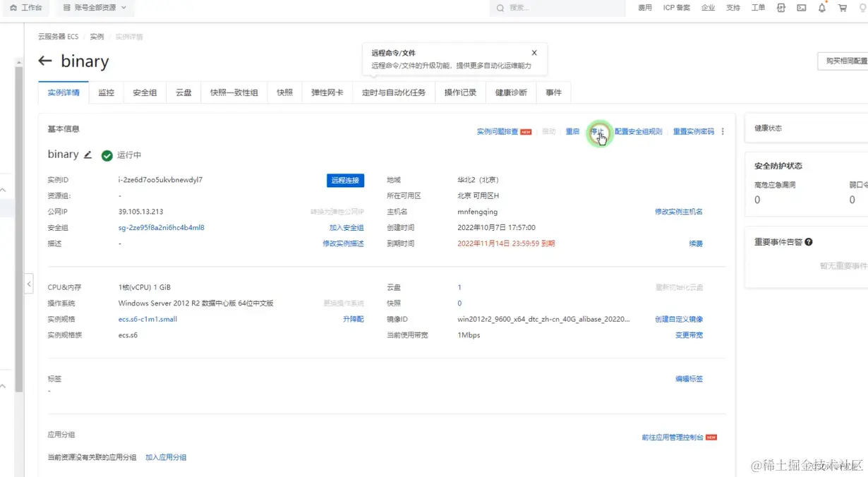868x477 pixels.
Task: Focus the top search box
Action: click(x=557, y=8)
